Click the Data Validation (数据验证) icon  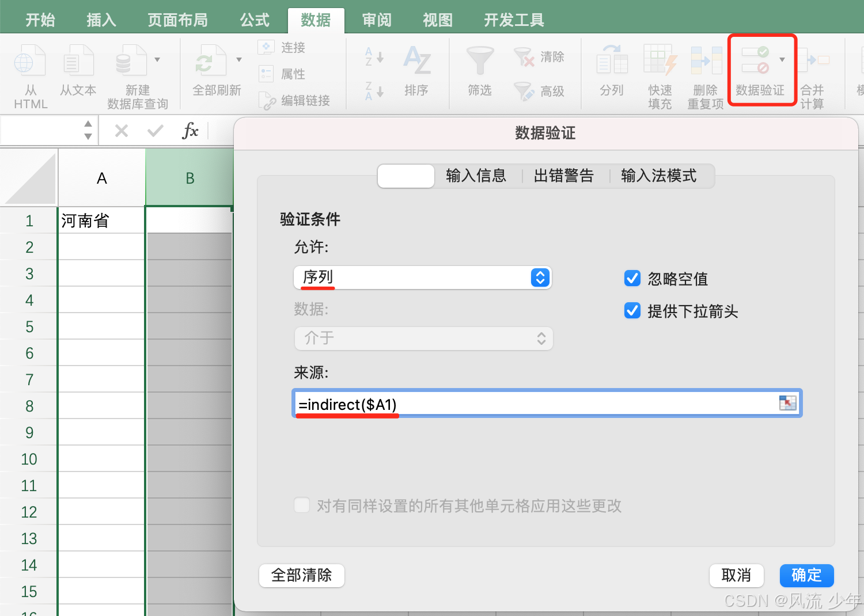pyautogui.click(x=755, y=60)
